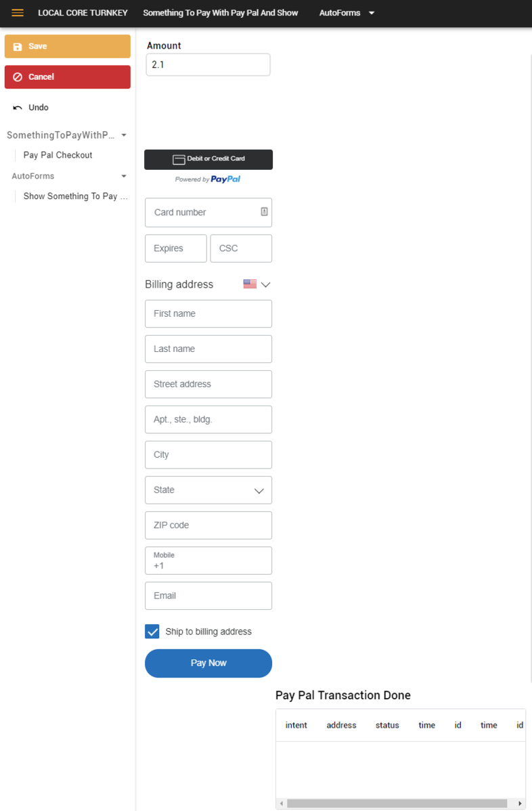Click the Undo arrow icon
This screenshot has height=811, width=532.
tap(18, 108)
